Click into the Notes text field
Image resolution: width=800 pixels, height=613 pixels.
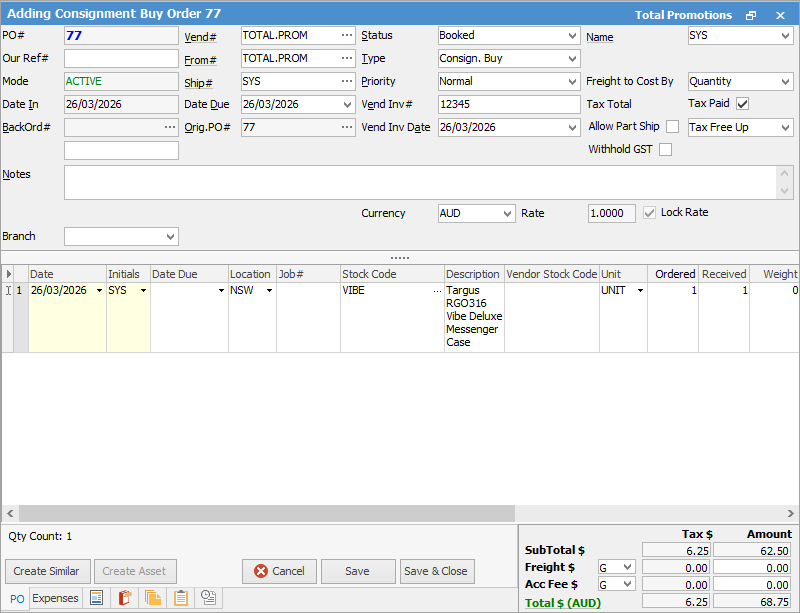[420, 182]
